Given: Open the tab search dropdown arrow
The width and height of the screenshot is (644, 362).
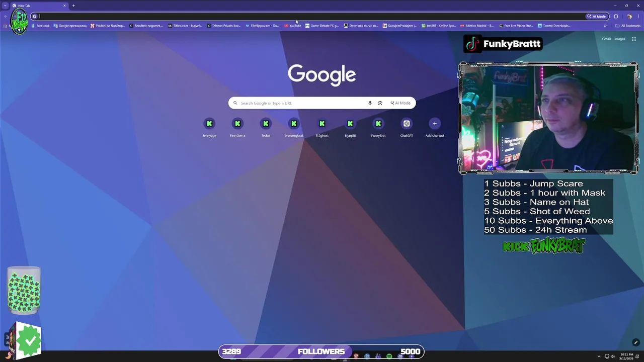Looking at the screenshot, I should [x=6, y=6].
